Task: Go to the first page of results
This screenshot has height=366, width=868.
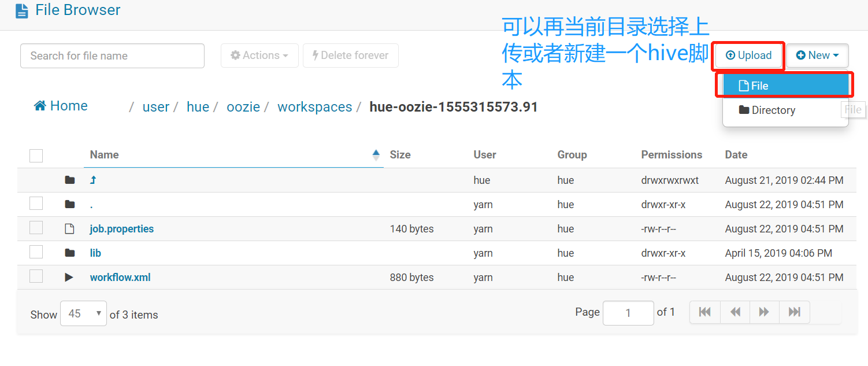Action: (705, 312)
